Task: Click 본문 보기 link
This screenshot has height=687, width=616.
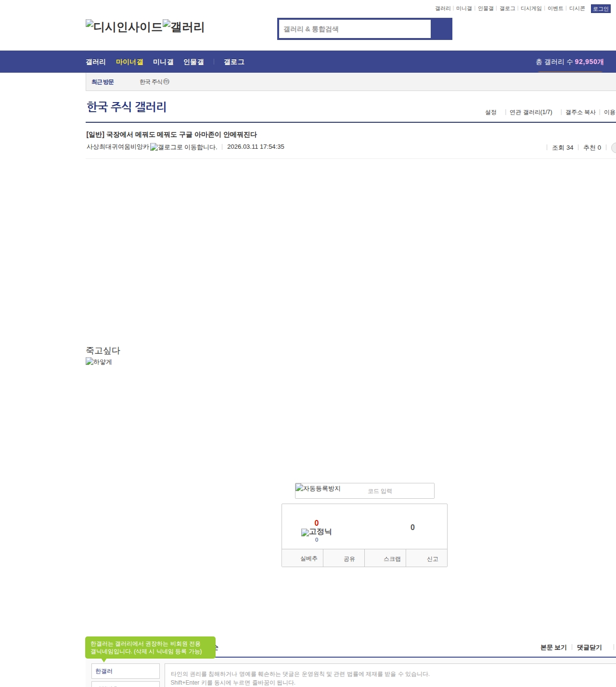Action: [x=553, y=648]
